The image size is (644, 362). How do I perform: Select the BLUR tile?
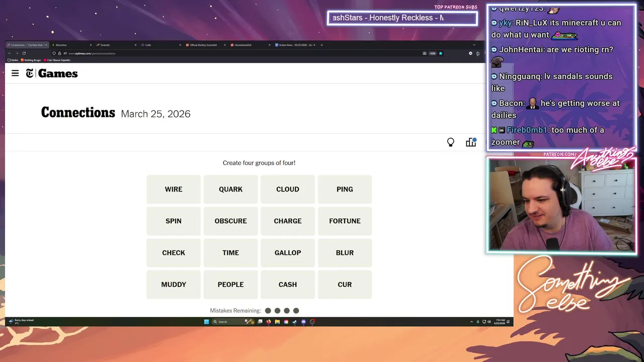coord(345,252)
